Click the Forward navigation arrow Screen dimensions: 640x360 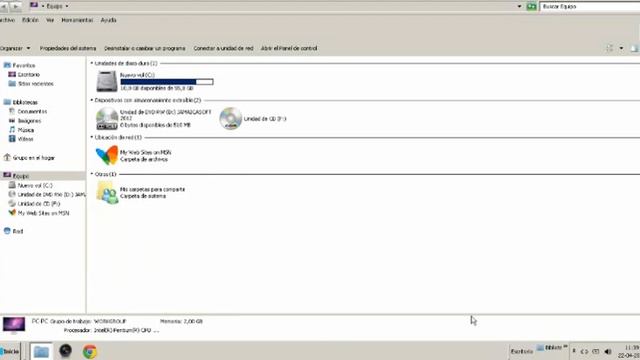pyautogui.click(x=16, y=6)
